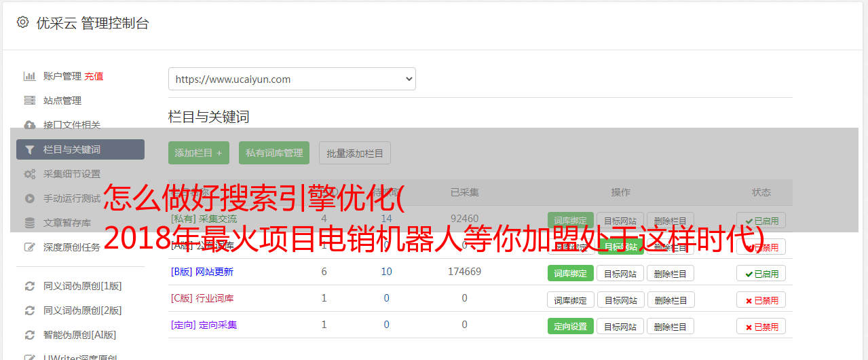Click the refresh icon for 同义词伪原创[2版]

(29, 310)
